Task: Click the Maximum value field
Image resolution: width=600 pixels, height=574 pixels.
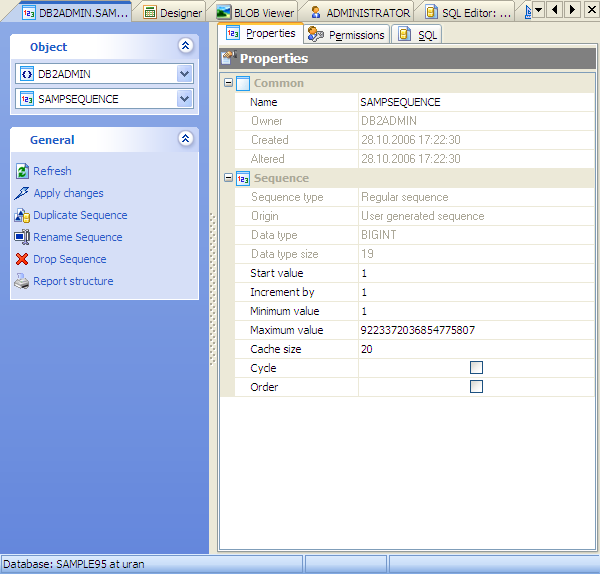Action: tap(470, 330)
